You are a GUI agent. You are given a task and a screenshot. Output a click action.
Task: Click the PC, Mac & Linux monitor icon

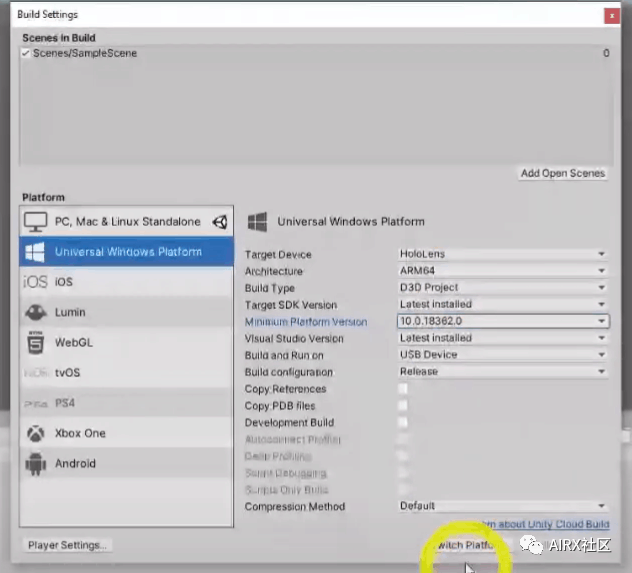35,222
